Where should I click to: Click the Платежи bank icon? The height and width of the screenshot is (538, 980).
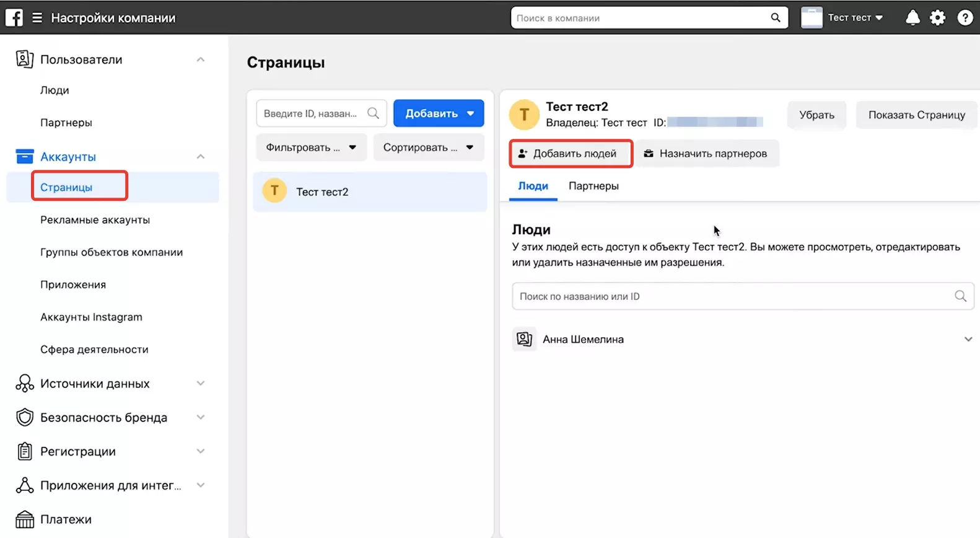[x=25, y=519]
